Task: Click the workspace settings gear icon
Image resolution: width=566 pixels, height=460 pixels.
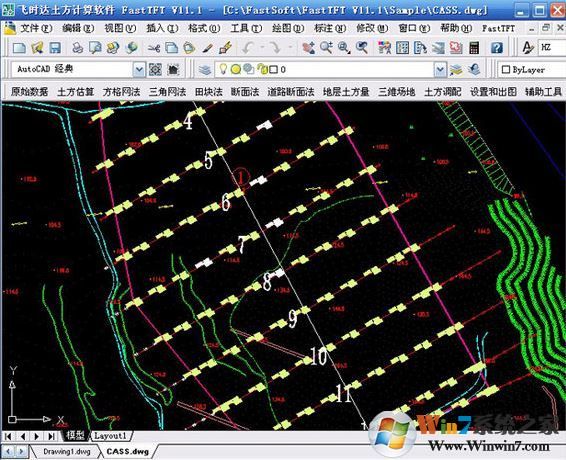Action: [155, 69]
